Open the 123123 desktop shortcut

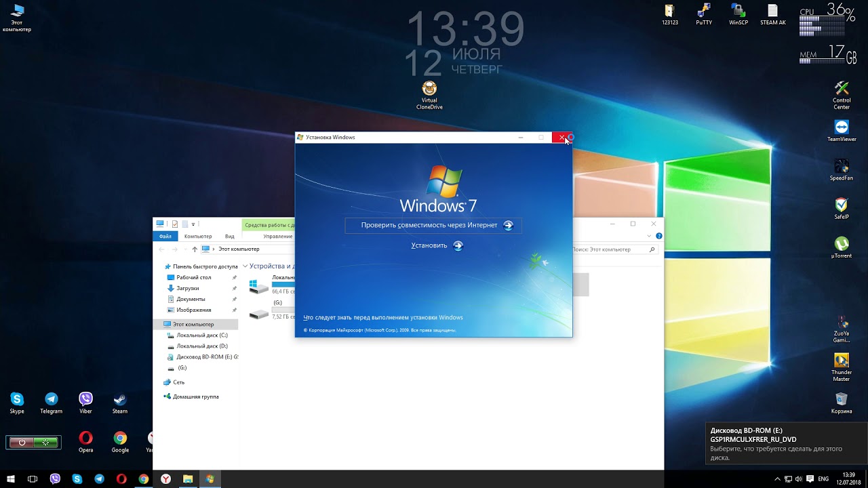(669, 14)
